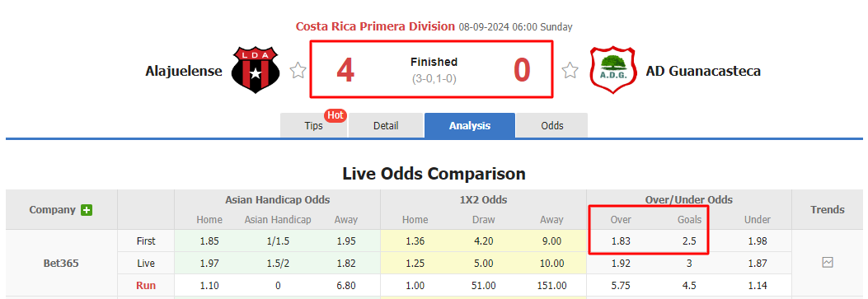
Task: Click the Asian Handicap Odds column header
Action: click(277, 200)
